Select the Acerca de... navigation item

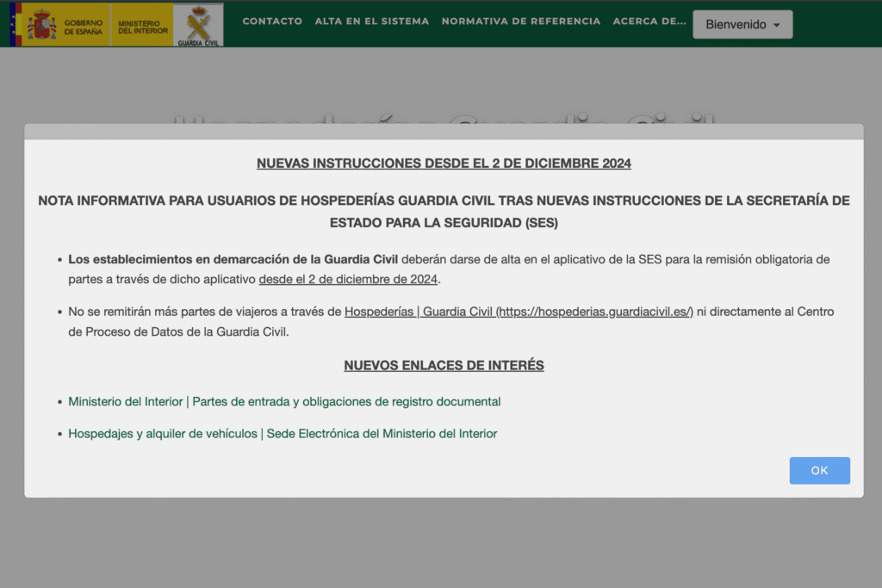(x=649, y=22)
